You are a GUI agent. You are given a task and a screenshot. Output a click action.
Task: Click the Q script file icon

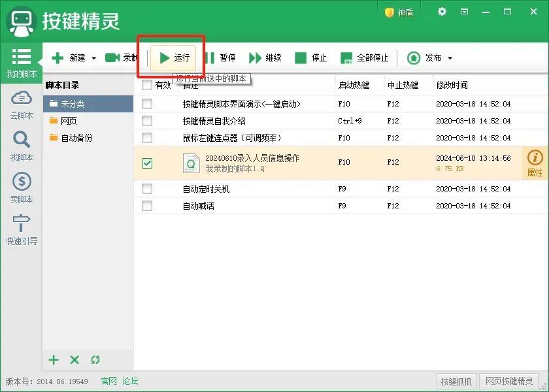pyautogui.click(x=191, y=163)
